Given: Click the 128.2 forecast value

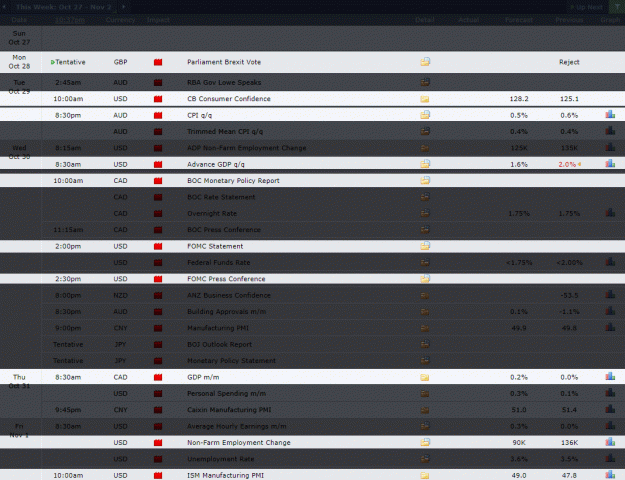Looking at the screenshot, I should tap(519, 99).
